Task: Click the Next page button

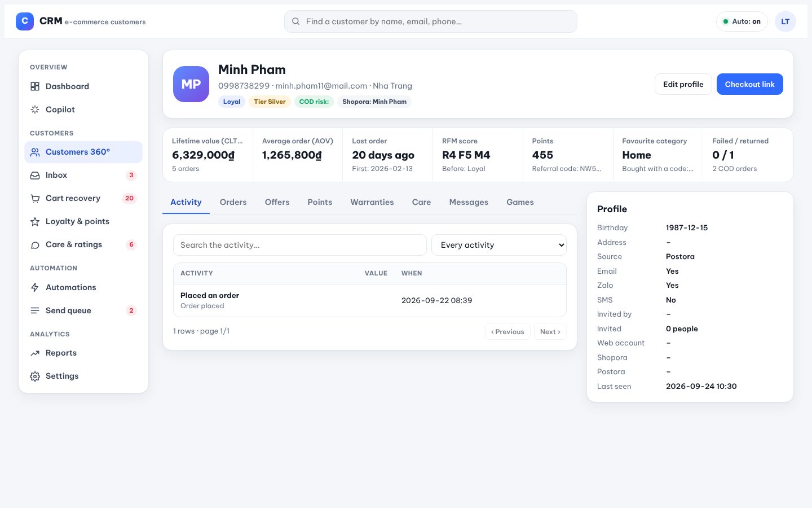Action: [x=550, y=332]
